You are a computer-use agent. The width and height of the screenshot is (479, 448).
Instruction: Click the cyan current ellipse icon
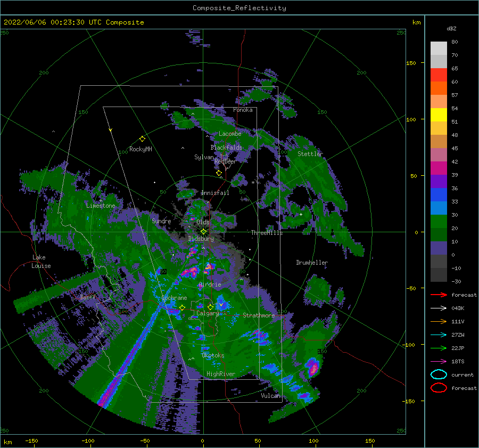pos(439,374)
